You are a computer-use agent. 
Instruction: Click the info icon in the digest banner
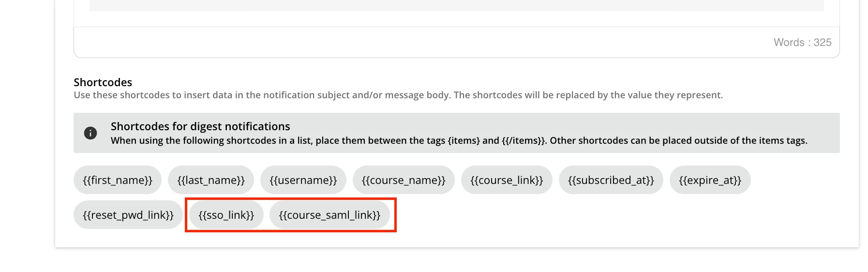pyautogui.click(x=90, y=133)
